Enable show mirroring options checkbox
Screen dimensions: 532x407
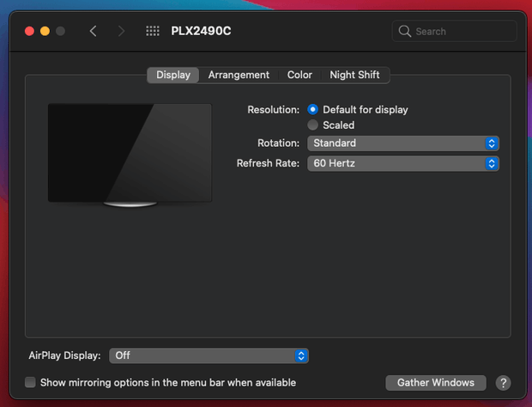click(x=30, y=383)
